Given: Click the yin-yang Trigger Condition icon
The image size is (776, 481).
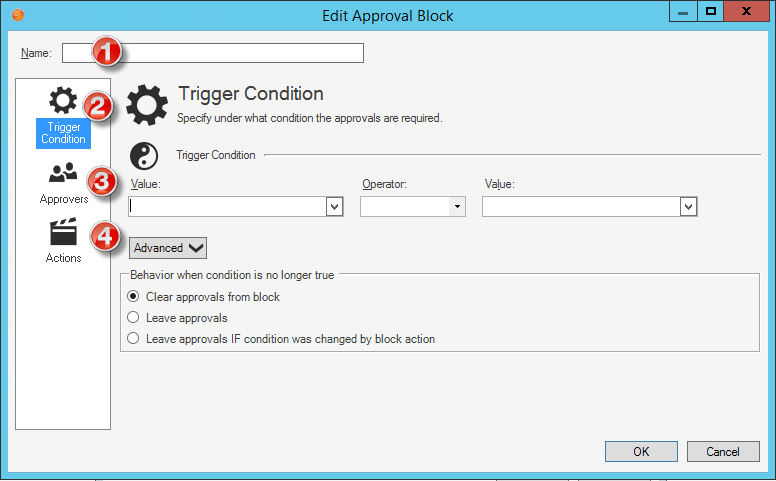Looking at the screenshot, I should tap(146, 155).
